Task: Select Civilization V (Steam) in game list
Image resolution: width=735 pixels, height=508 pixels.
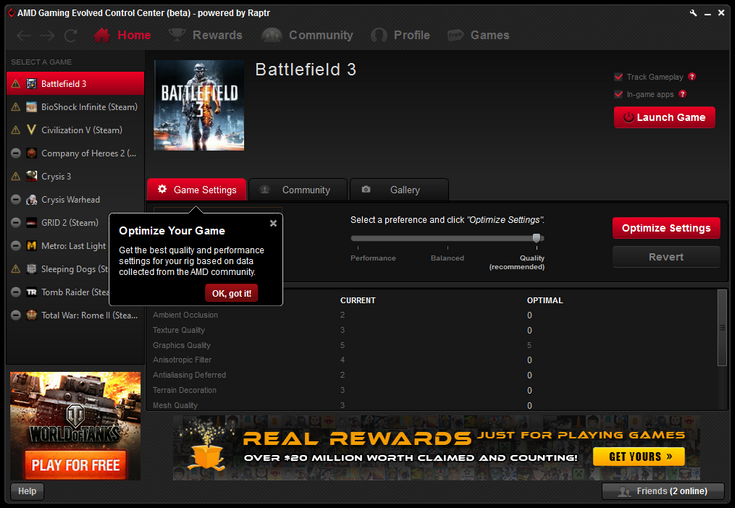Action: click(75, 130)
